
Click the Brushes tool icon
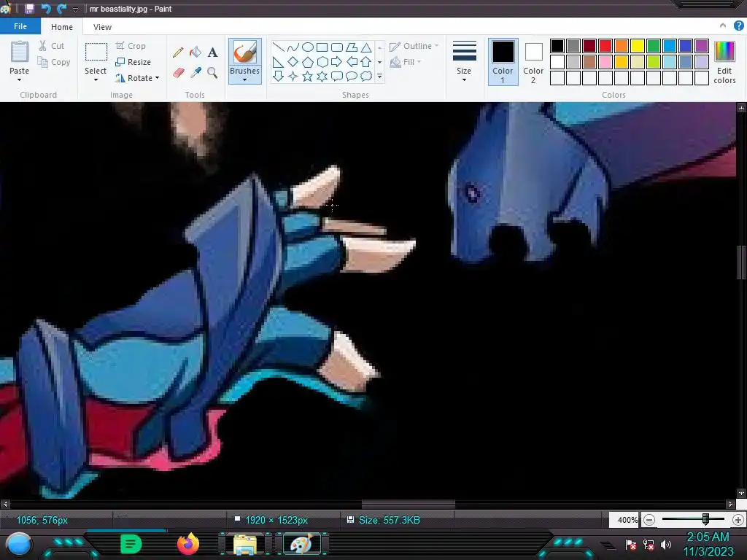pos(245,52)
